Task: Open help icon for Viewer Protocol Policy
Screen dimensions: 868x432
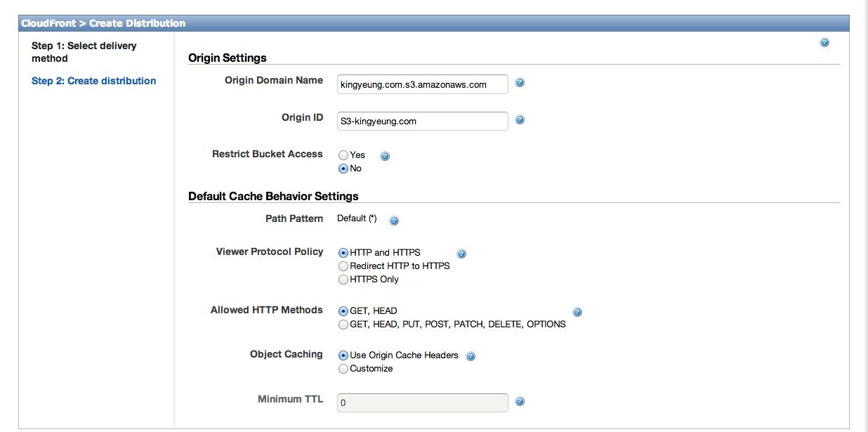Action: click(x=461, y=254)
